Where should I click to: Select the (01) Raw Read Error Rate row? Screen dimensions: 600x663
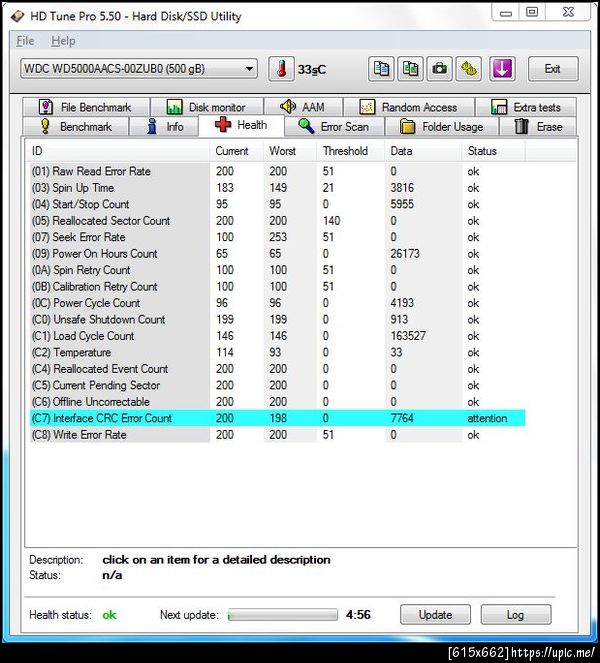click(x=278, y=171)
